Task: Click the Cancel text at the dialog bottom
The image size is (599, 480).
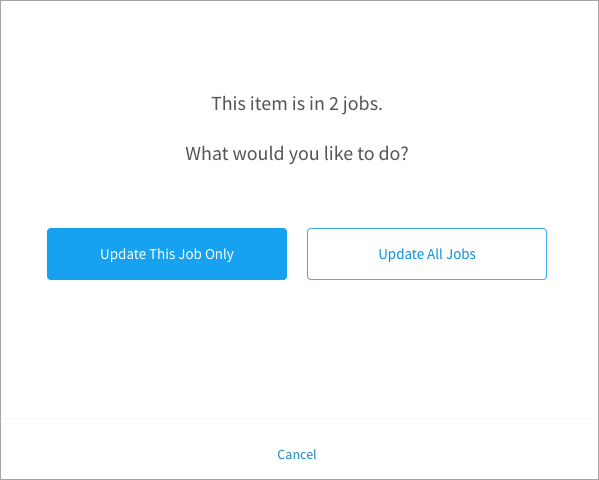Action: pyautogui.click(x=297, y=454)
